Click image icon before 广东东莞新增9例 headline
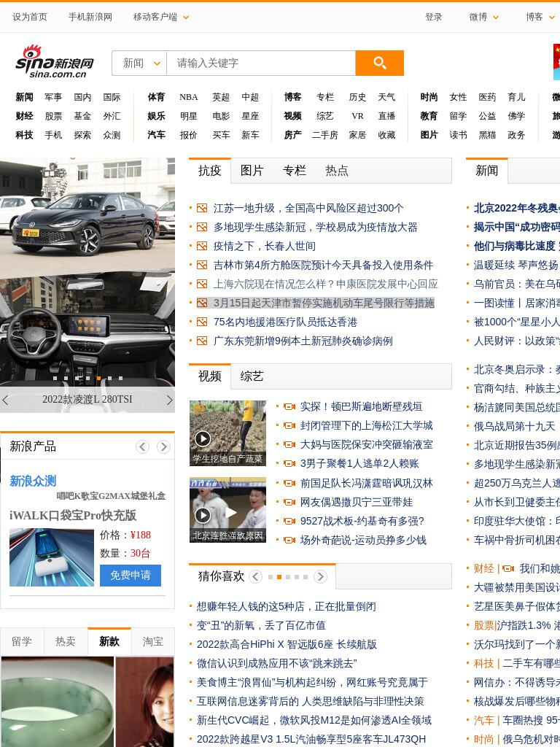The width and height of the screenshot is (560, 747). (x=202, y=341)
